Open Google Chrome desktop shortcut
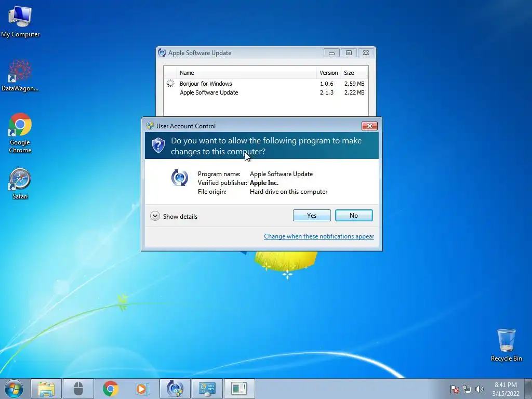 pos(20,132)
